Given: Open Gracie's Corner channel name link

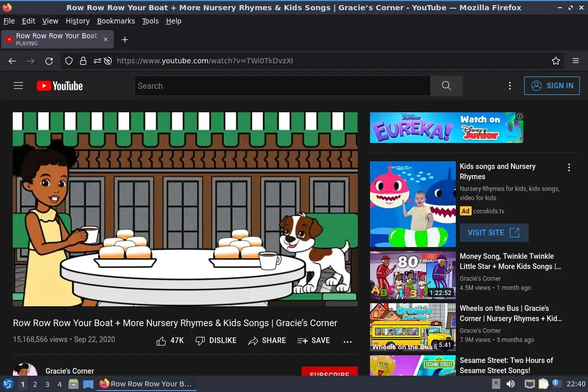Looking at the screenshot, I should click(x=70, y=371).
